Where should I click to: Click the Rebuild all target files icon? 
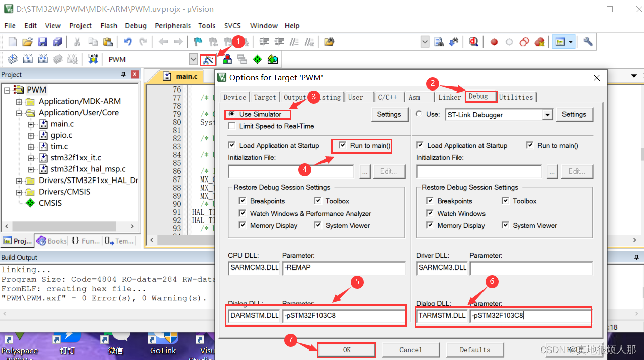[x=43, y=59]
